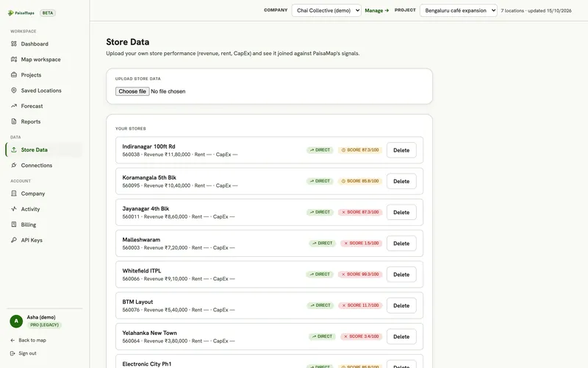The image size is (588, 368).
Task: Open the API Keys page
Action: coord(44,240)
